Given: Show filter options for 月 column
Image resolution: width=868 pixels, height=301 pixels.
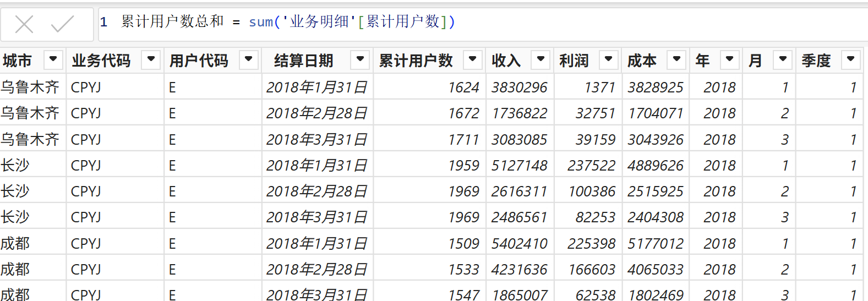Looking at the screenshot, I should (x=783, y=59).
